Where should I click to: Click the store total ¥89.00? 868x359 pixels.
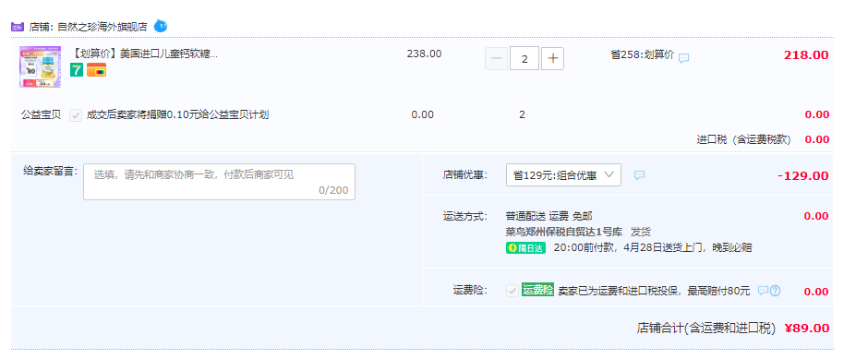[807, 328]
